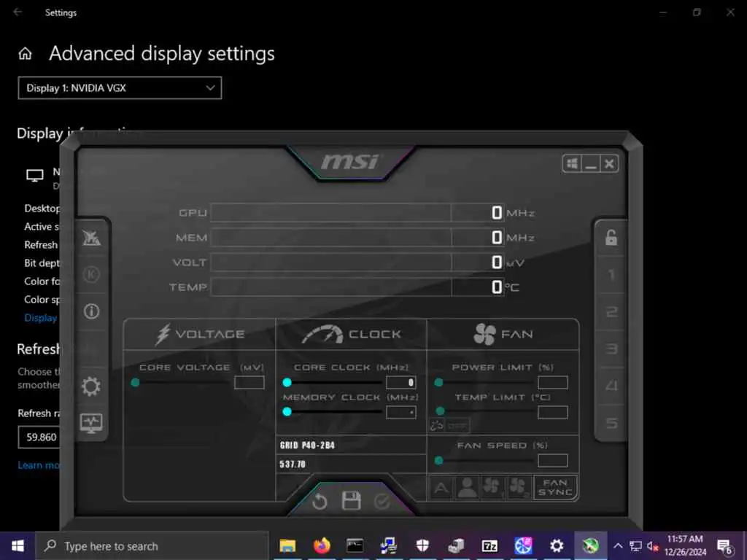The height and width of the screenshot is (560, 747).
Task: Open the Fan section header
Action: click(x=503, y=334)
